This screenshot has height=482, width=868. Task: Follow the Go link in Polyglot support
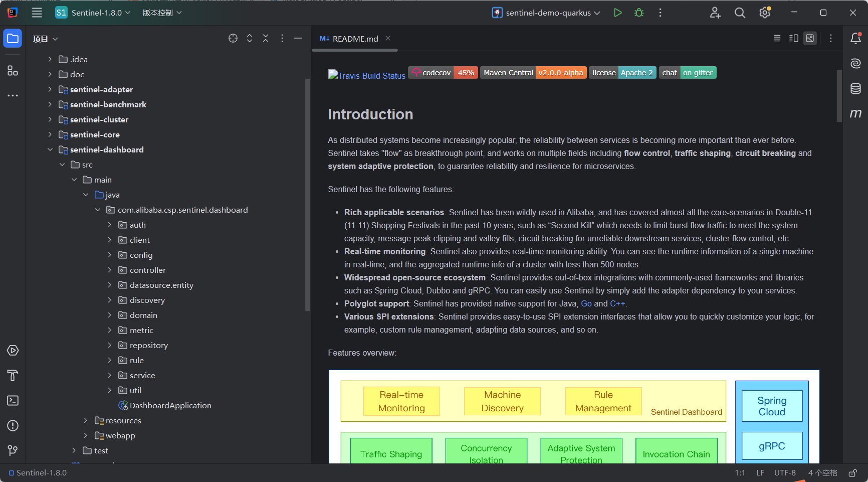586,303
